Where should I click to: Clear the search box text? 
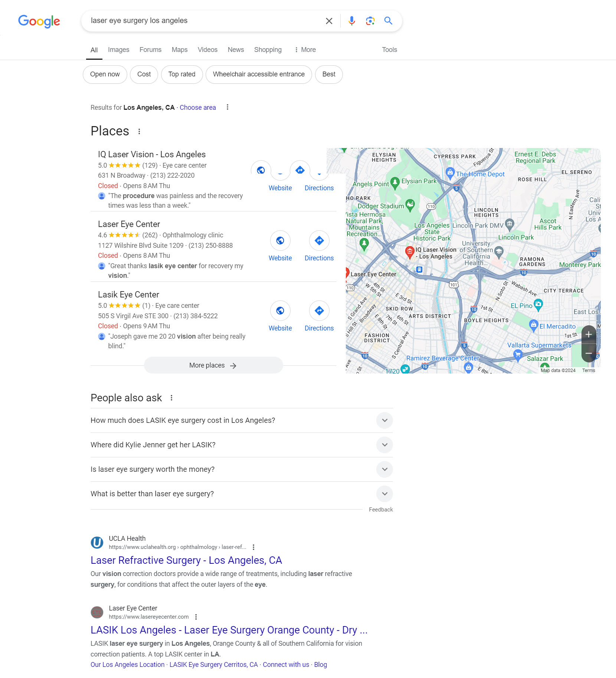tap(329, 21)
